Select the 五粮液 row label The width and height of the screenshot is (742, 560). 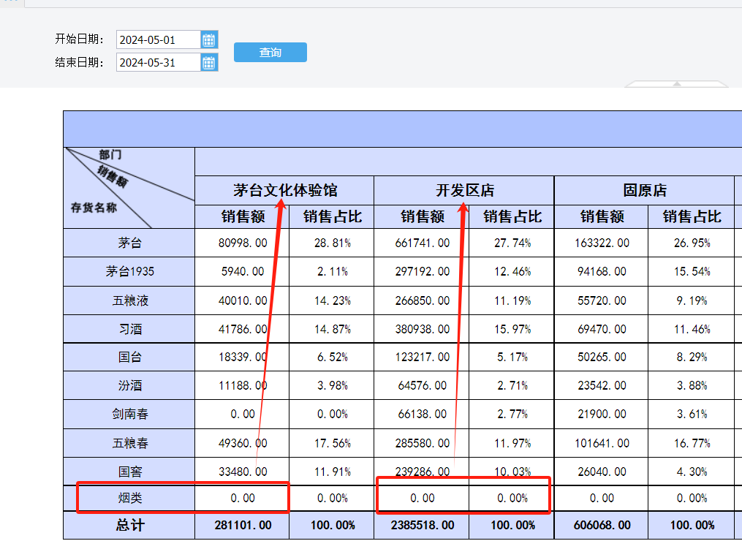click(x=129, y=300)
